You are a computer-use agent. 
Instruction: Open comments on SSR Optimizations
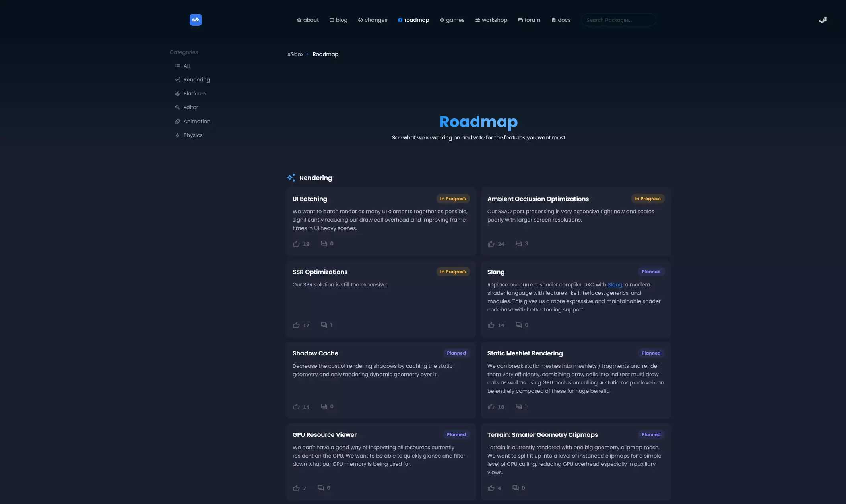pyautogui.click(x=324, y=325)
